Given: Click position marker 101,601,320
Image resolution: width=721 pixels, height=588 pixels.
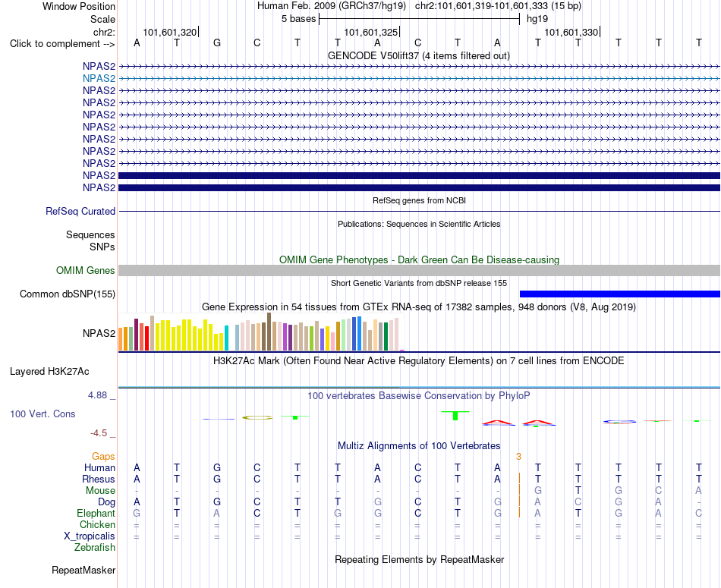Looking at the screenshot, I should click(x=170, y=32).
